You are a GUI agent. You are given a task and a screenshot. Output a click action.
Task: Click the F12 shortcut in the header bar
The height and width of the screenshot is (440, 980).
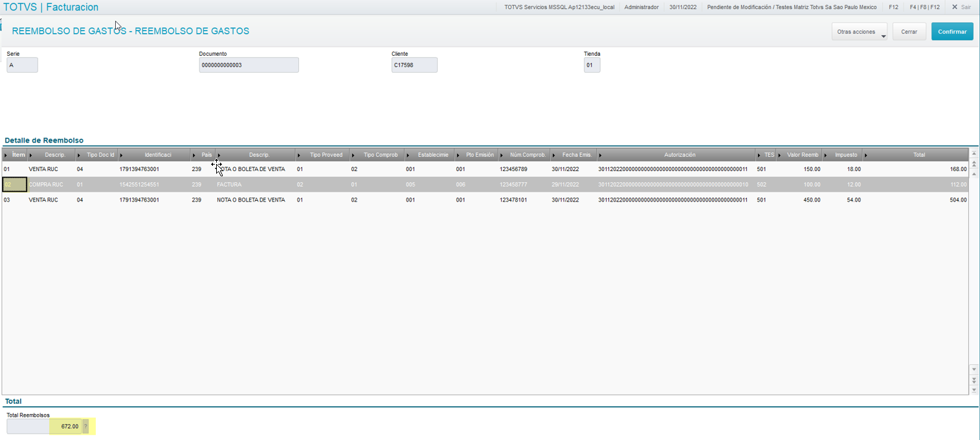coord(893,6)
